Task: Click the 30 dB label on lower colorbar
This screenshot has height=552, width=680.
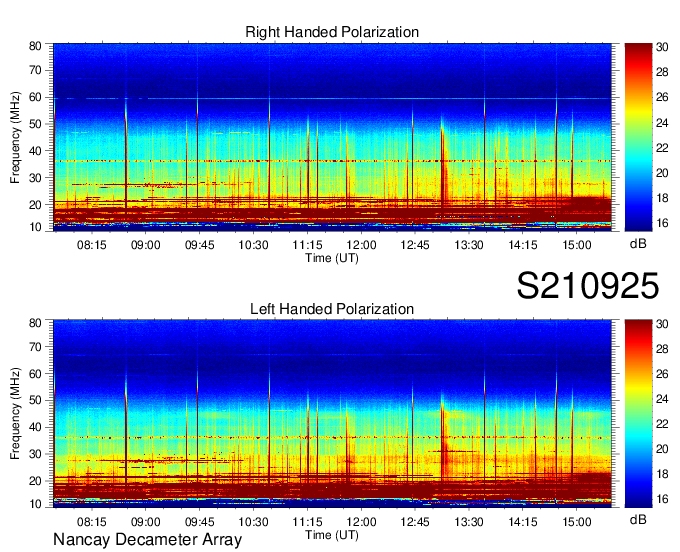Action: pyautogui.click(x=662, y=324)
